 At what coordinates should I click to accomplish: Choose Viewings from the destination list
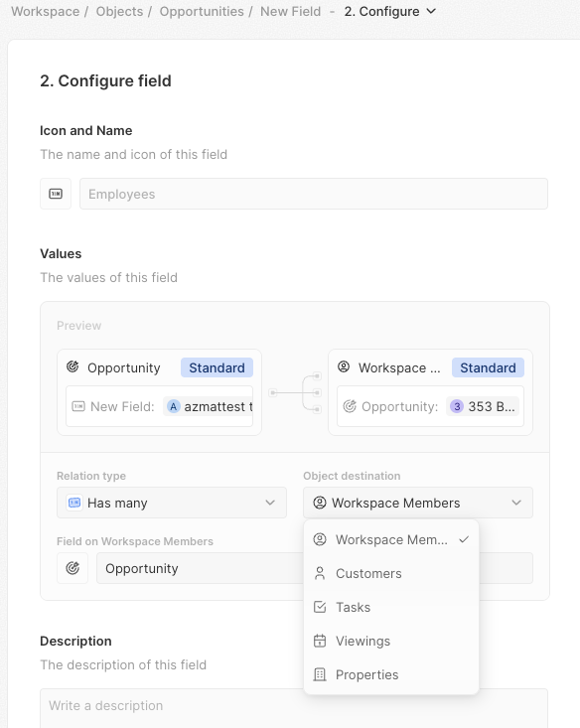[391, 641]
